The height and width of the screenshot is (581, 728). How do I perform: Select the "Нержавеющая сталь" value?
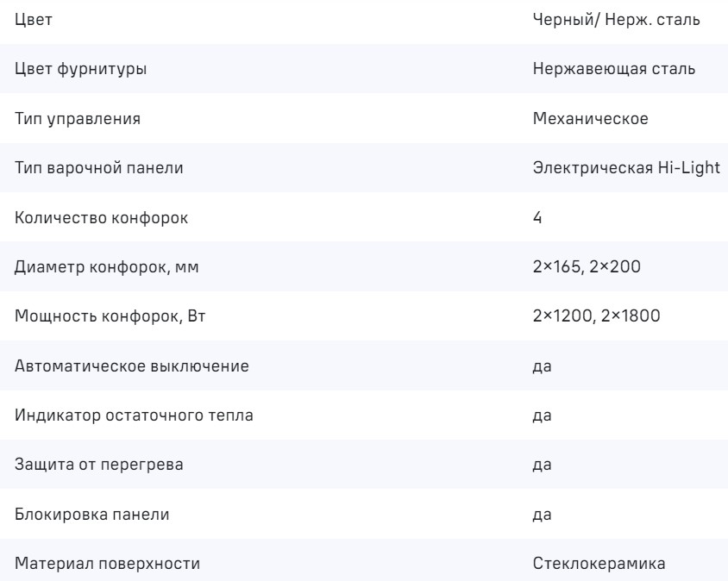614,69
